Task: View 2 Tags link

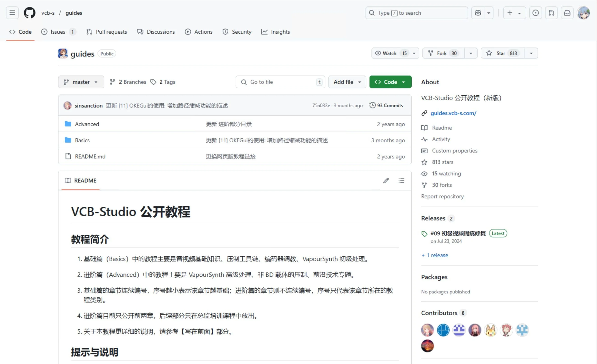Action: coord(163,82)
